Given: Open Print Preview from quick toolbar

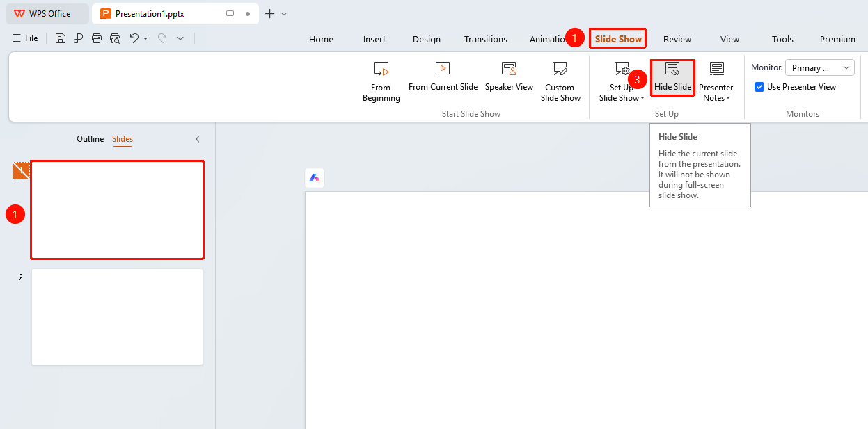Looking at the screenshot, I should [x=115, y=38].
